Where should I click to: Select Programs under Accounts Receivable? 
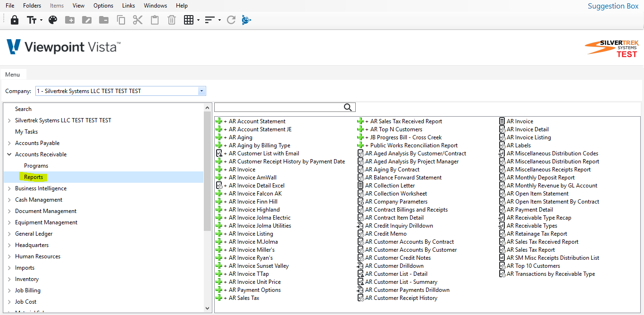pyautogui.click(x=36, y=166)
